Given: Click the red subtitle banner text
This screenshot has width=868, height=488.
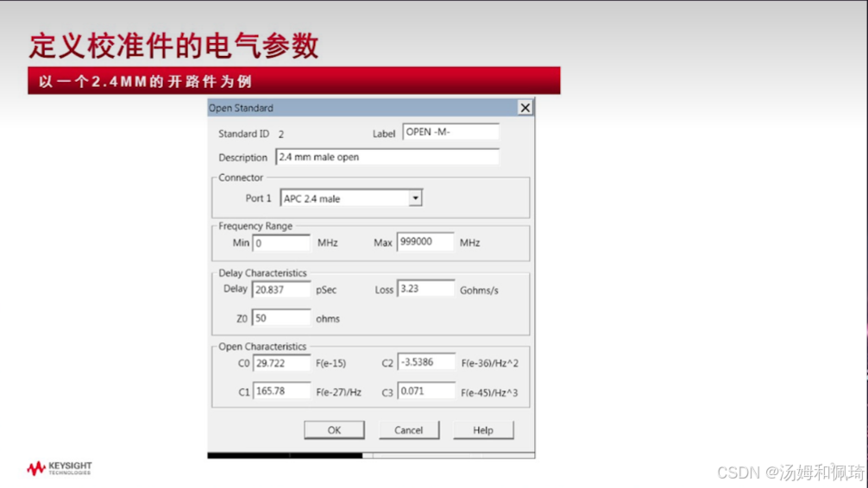Looking at the screenshot, I should tap(146, 81).
